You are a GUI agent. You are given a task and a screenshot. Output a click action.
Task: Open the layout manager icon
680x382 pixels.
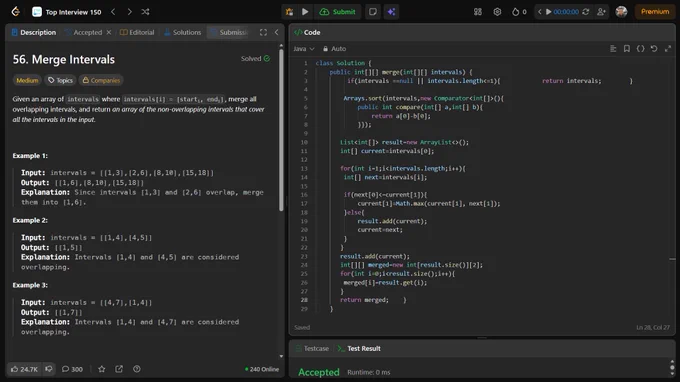pyautogui.click(x=477, y=12)
